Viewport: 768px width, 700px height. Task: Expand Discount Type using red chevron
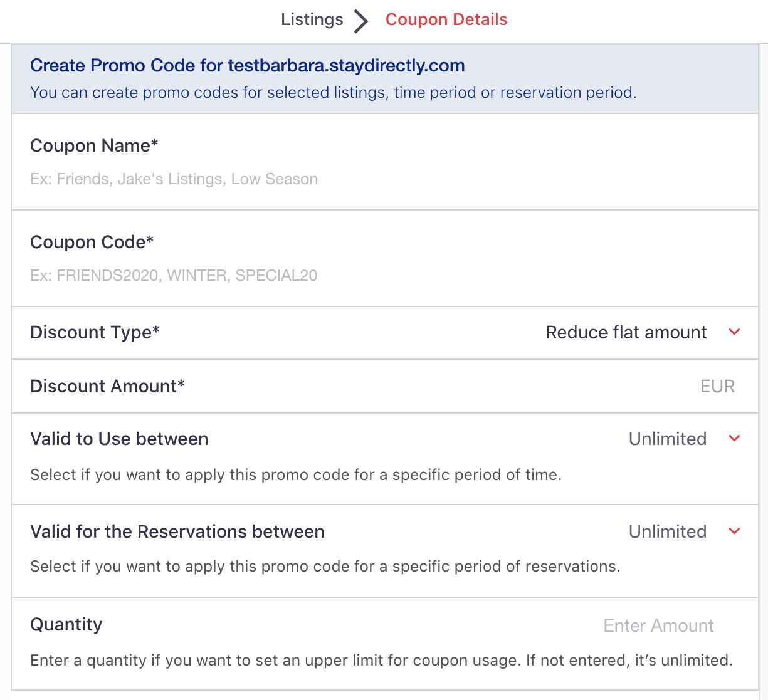735,332
